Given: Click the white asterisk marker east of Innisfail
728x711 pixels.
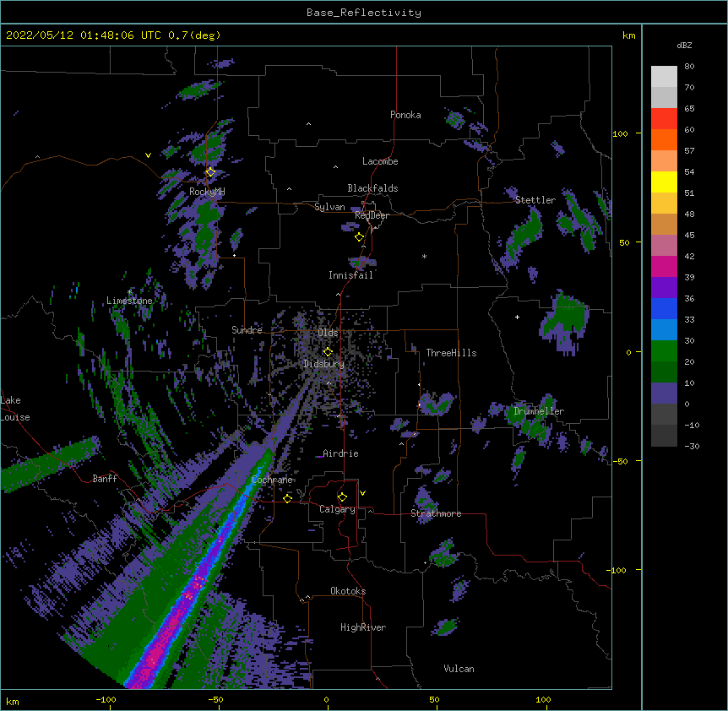Looking at the screenshot, I should pyautogui.click(x=424, y=256).
